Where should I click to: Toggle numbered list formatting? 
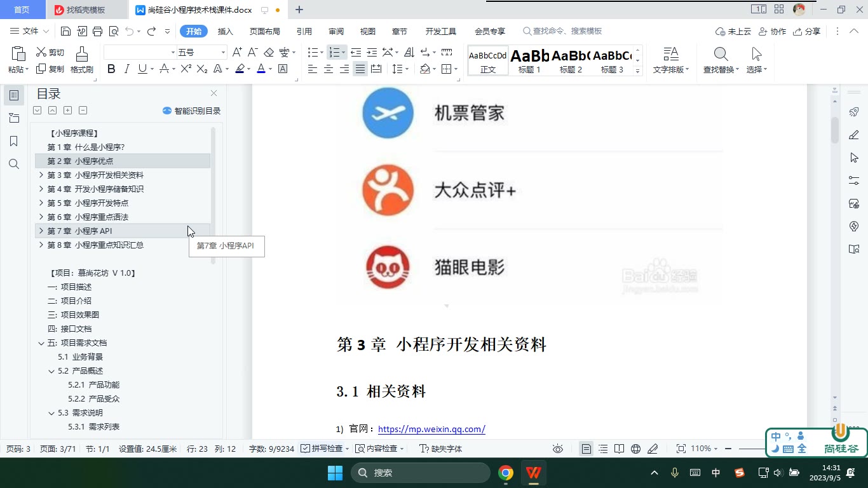334,52
